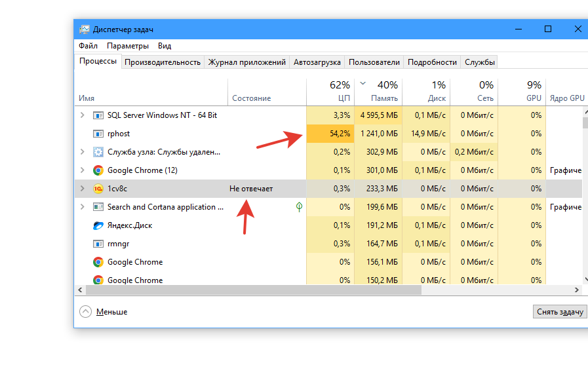Expand the Google Chrome (12) process group
The image size is (588, 380).
coord(82,170)
